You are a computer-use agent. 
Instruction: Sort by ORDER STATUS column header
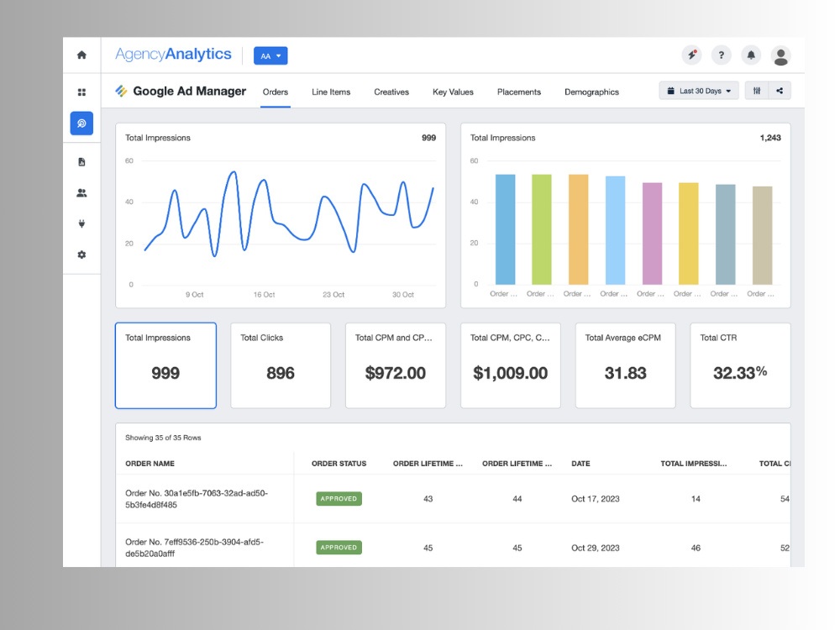[x=339, y=464]
